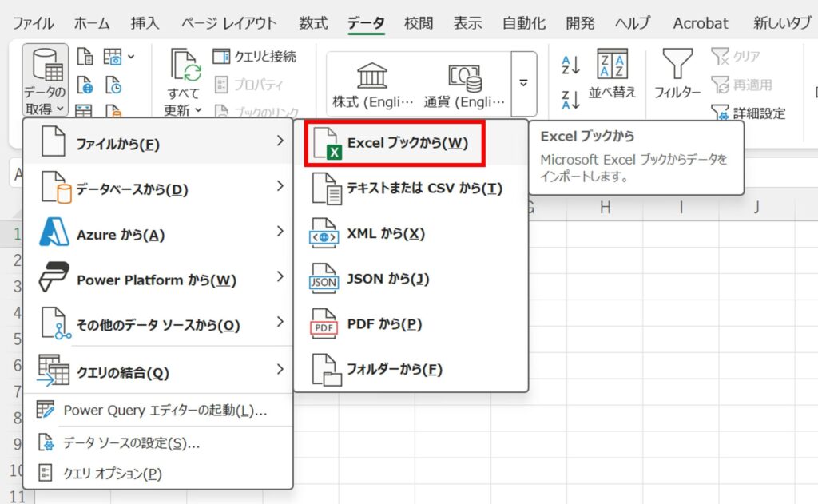
Task: Click the Get Data (データの取得) button icon
Action: pyautogui.click(x=47, y=65)
